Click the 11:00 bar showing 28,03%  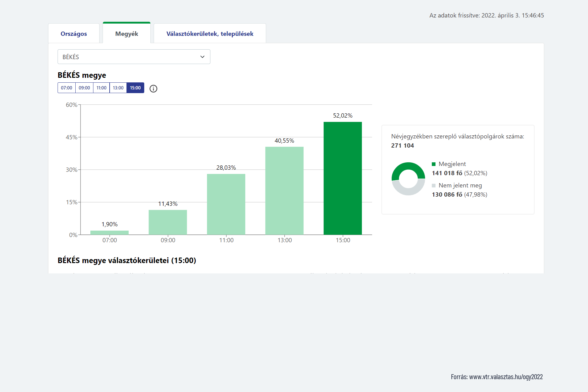[x=226, y=204]
